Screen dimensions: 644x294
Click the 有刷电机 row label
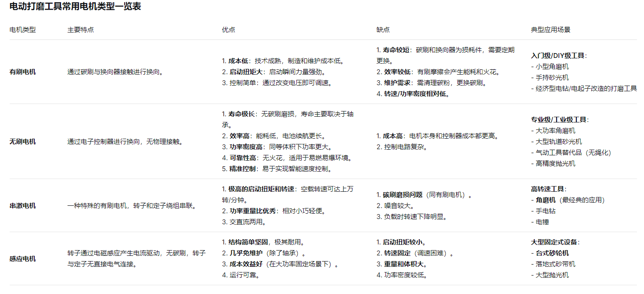[x=22, y=72]
